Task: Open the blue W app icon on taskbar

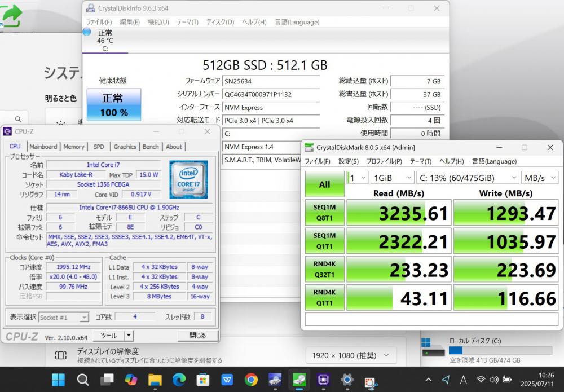Action: (x=227, y=380)
